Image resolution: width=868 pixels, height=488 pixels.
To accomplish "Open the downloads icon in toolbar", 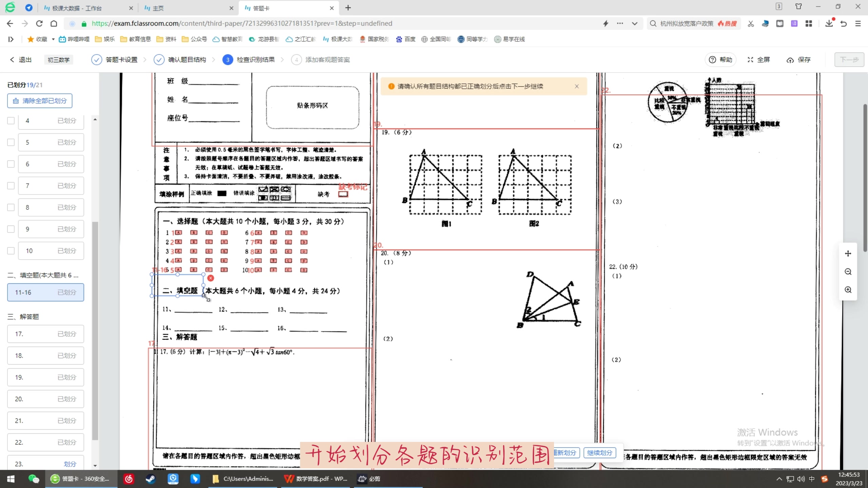I will coord(829,23).
